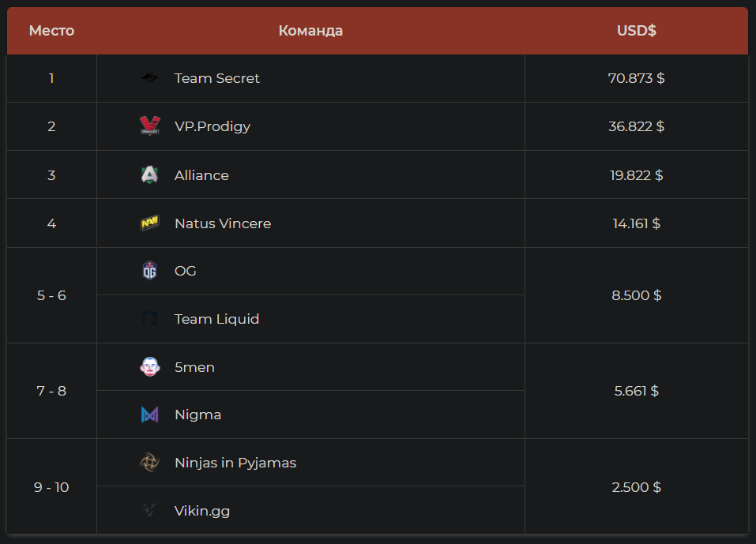Click the 5men face logo
756x544 pixels.
[149, 367]
